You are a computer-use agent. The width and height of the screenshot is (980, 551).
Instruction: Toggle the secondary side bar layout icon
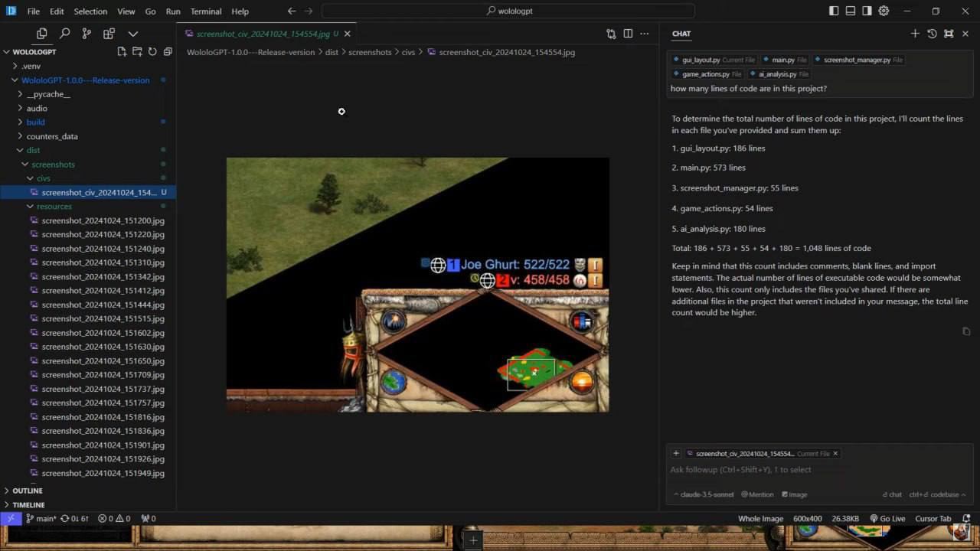tap(867, 11)
